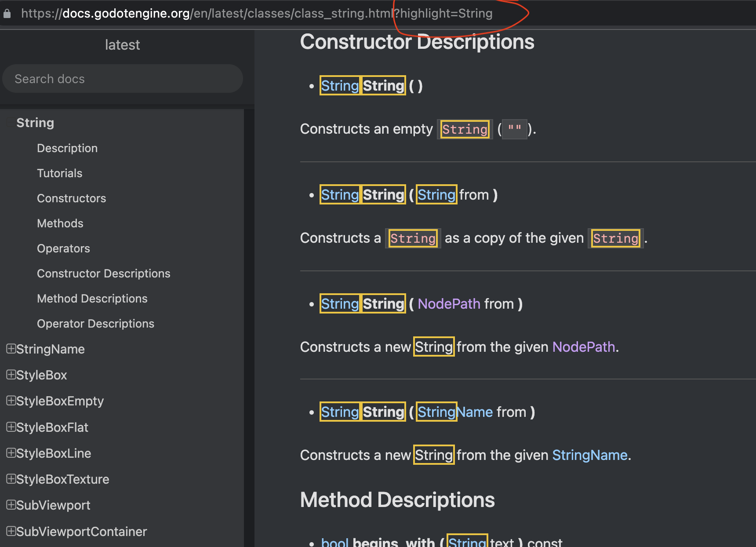Expand StyleBoxLine in the navigation tree
Image resolution: width=756 pixels, height=547 pixels.
pyautogui.click(x=11, y=453)
